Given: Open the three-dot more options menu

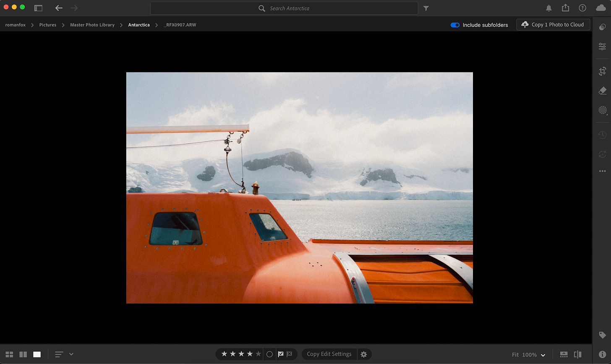Looking at the screenshot, I should click(x=602, y=171).
